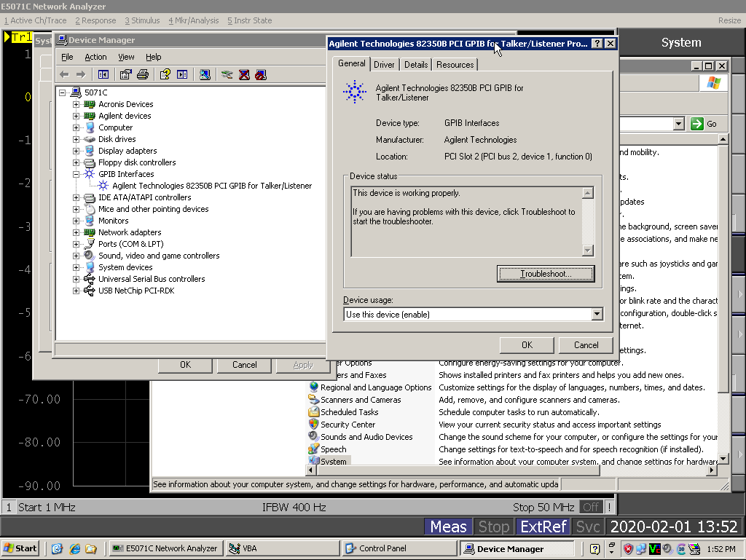Image resolution: width=746 pixels, height=560 pixels.
Task: Expand the Agilent devices tree node
Action: pyautogui.click(x=76, y=116)
